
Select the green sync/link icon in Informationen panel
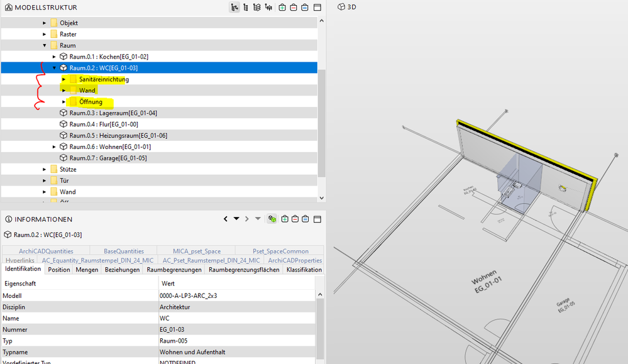272,219
